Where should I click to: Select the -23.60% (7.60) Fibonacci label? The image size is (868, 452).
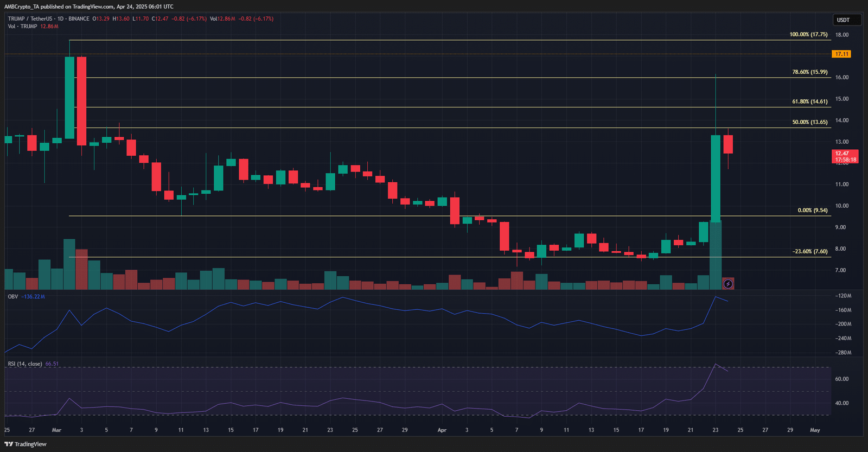point(810,251)
